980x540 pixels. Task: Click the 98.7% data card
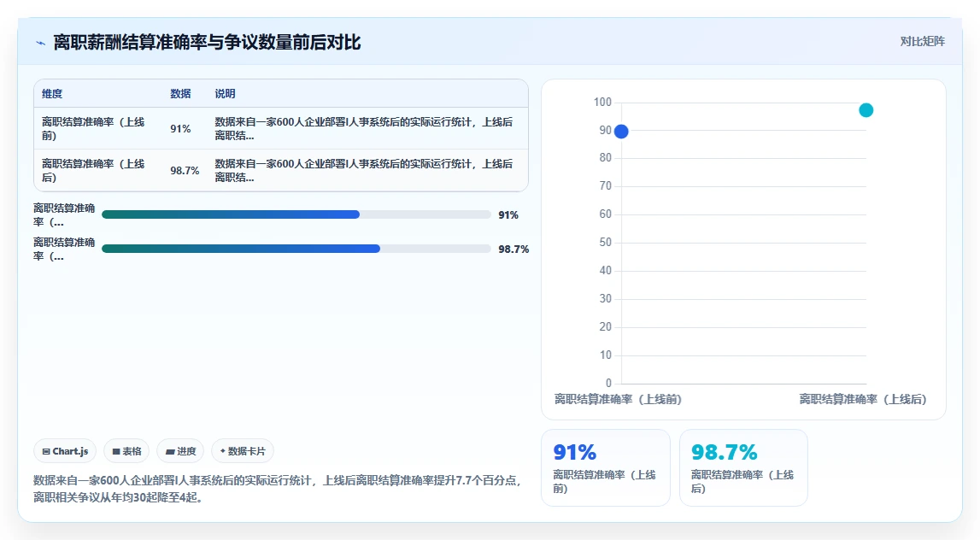point(743,467)
